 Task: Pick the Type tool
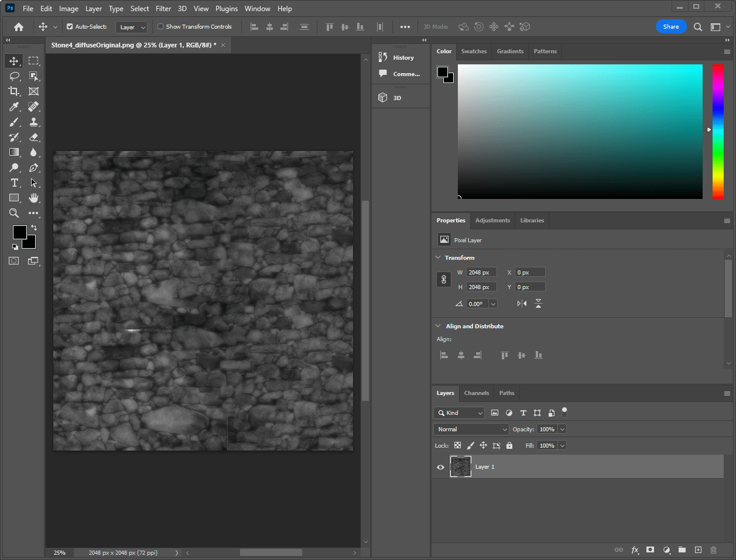point(14,183)
